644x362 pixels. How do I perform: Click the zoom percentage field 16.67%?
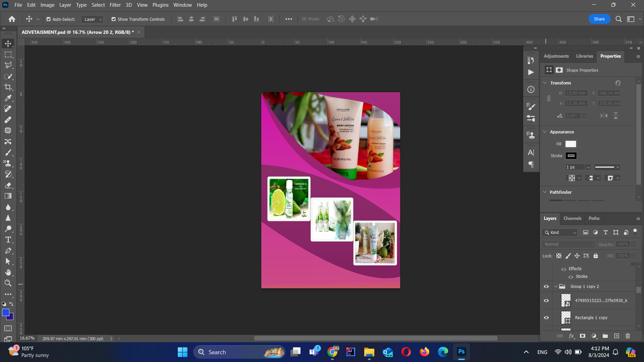(x=27, y=339)
